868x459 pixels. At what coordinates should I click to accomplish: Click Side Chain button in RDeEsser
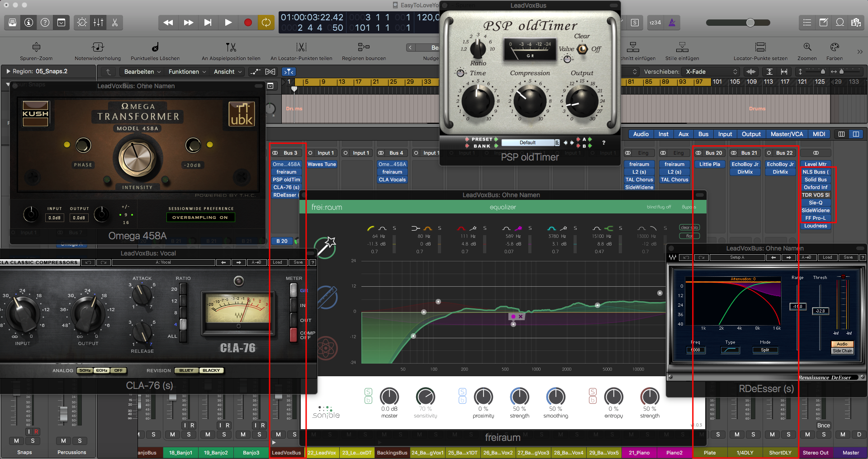(842, 351)
